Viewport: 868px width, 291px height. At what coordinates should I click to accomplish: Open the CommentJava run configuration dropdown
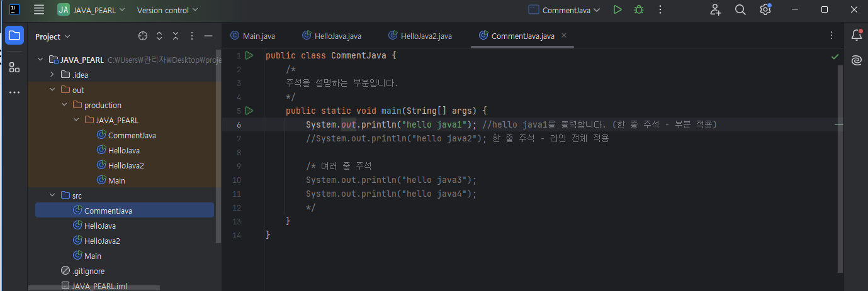click(x=565, y=10)
